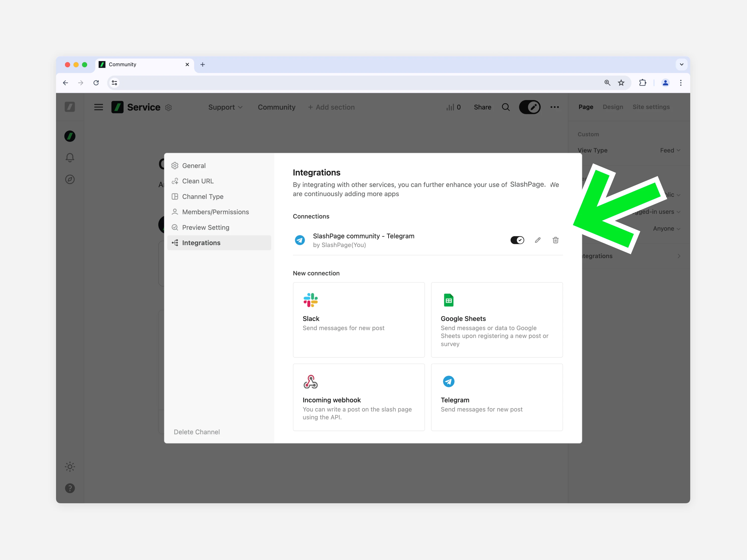
Task: Open browser zoom icon
Action: click(x=607, y=83)
